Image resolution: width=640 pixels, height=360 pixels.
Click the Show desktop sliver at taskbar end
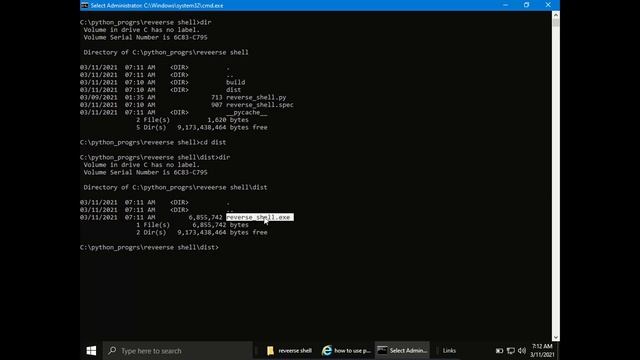pyautogui.click(x=558, y=351)
